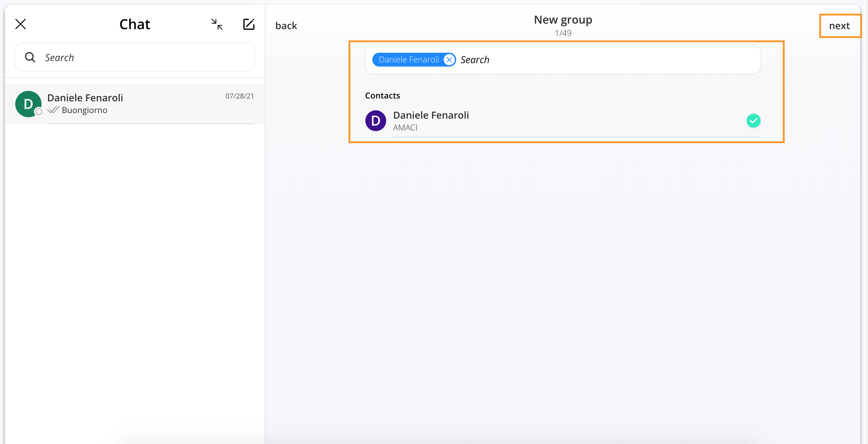Click the green checkmark on Daniele Fenaroli
This screenshot has height=444, width=868.
pyautogui.click(x=754, y=121)
